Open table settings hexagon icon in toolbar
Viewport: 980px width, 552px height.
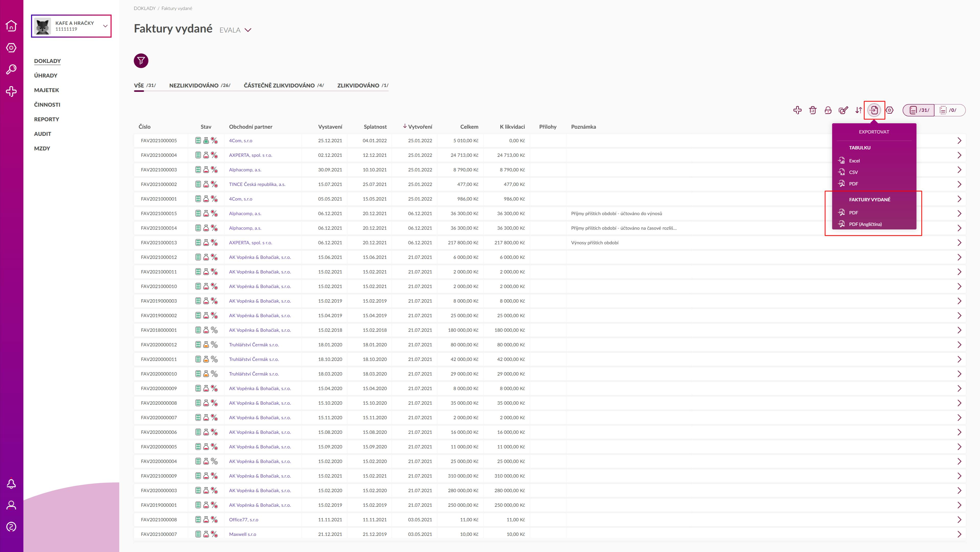pos(890,110)
